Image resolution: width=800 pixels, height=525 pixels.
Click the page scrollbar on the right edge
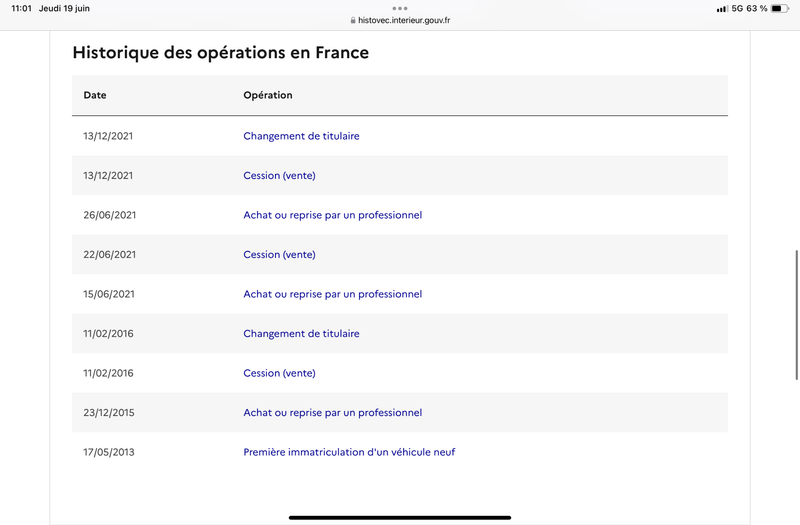tap(796, 315)
